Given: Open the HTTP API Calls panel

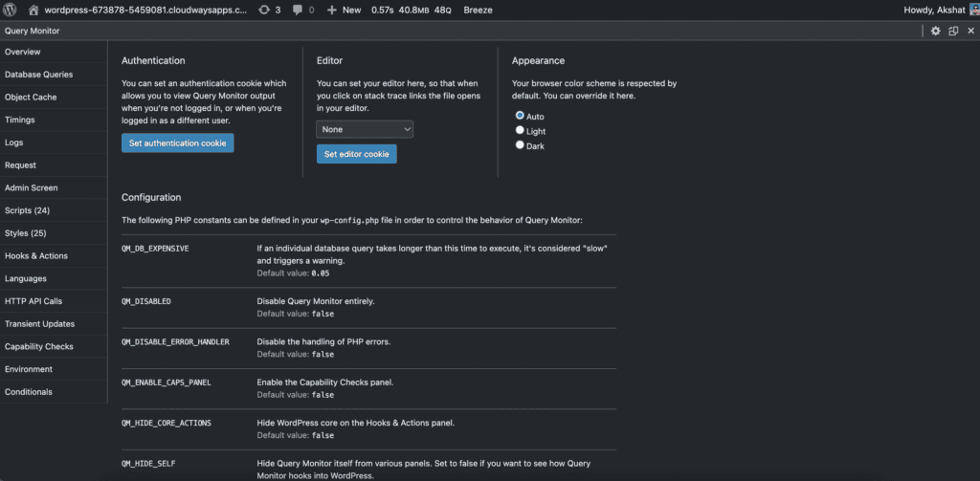Looking at the screenshot, I should [x=54, y=301].
